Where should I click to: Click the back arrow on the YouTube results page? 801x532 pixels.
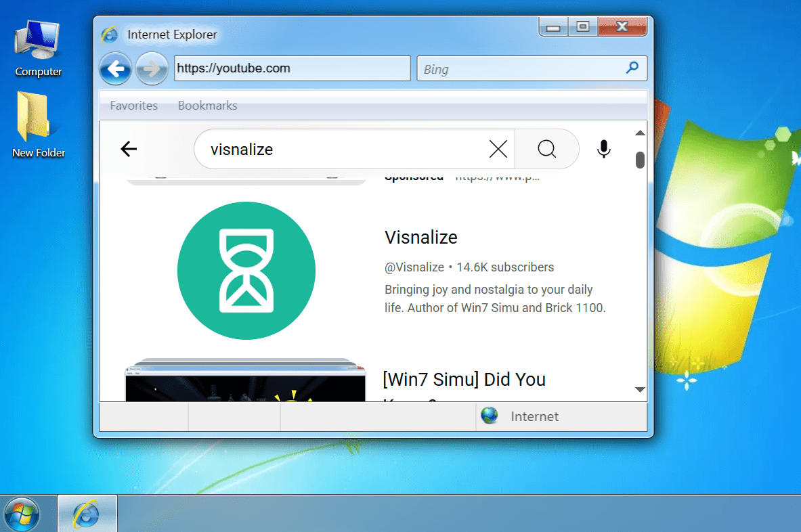pos(128,149)
